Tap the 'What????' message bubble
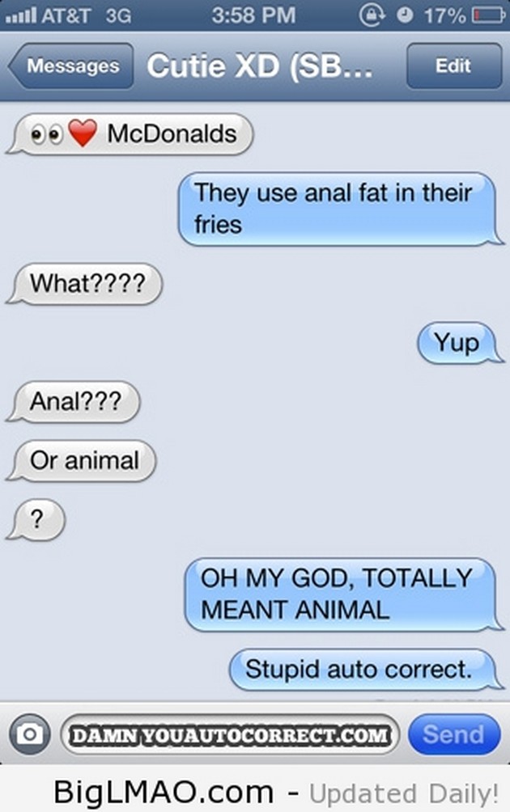Viewport: 510px width, 812px height. (84, 284)
